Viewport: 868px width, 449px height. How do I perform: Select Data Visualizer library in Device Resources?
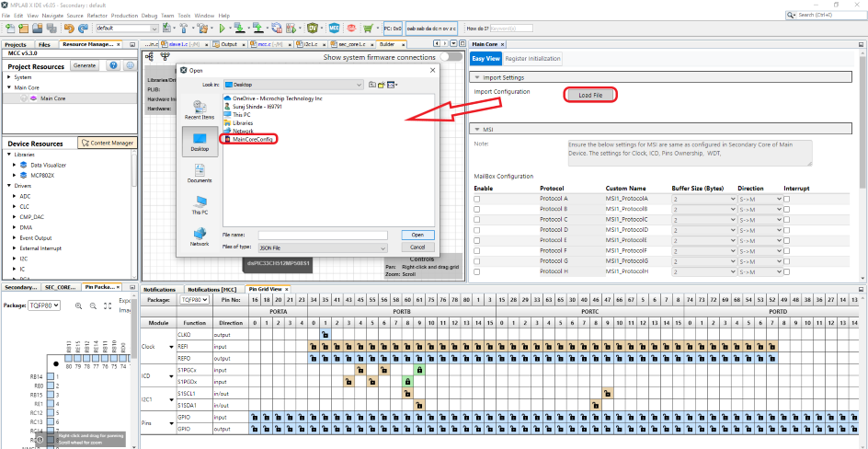49,165
